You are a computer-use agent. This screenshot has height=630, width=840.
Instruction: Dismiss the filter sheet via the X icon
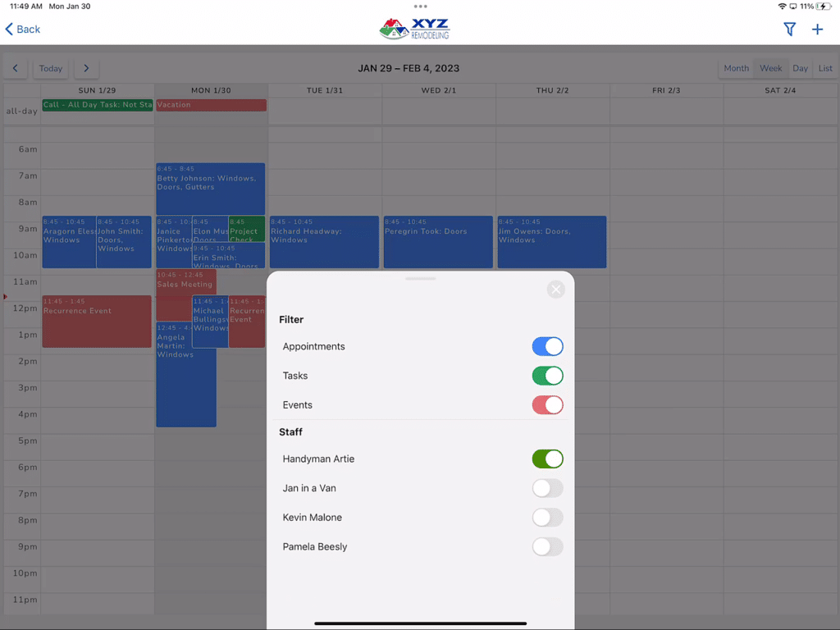point(555,289)
